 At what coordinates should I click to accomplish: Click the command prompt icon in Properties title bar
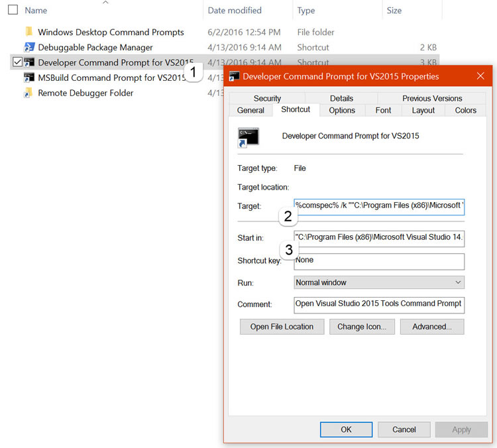[x=234, y=76]
